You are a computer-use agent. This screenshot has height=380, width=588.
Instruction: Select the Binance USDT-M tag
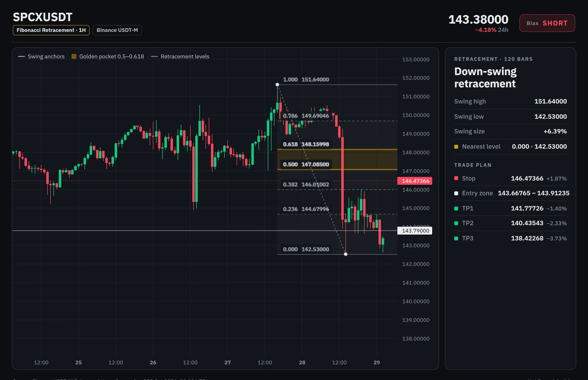point(117,30)
